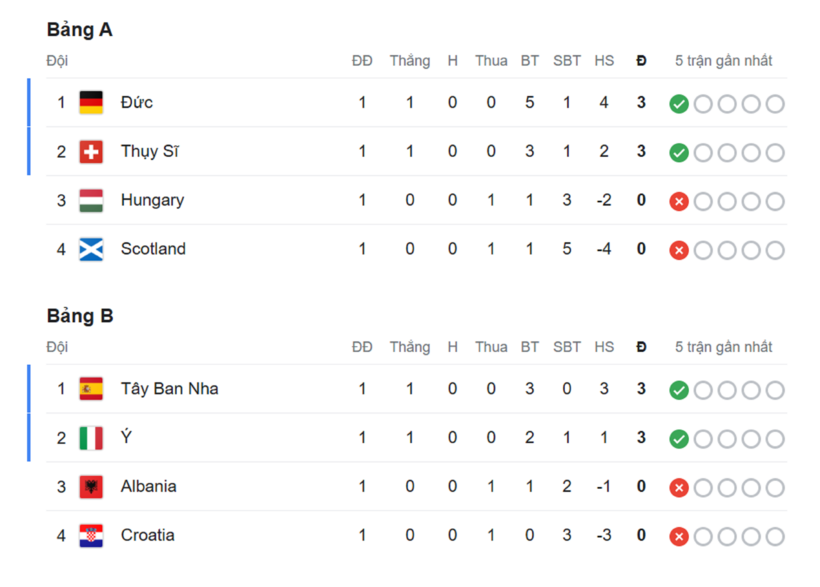Click the Croatia flag icon
Screen dimensions: 820x587
pyautogui.click(x=91, y=535)
